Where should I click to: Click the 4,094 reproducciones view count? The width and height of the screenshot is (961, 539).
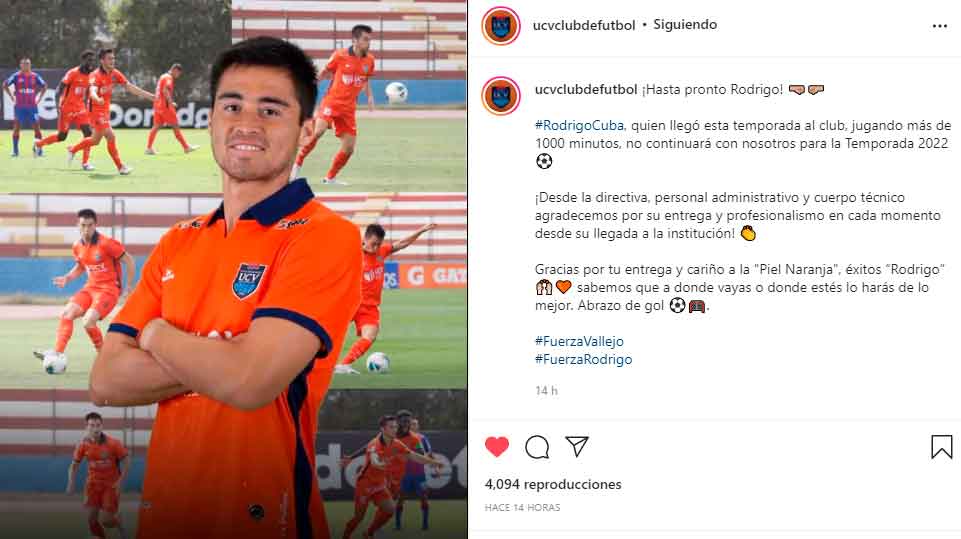click(553, 484)
